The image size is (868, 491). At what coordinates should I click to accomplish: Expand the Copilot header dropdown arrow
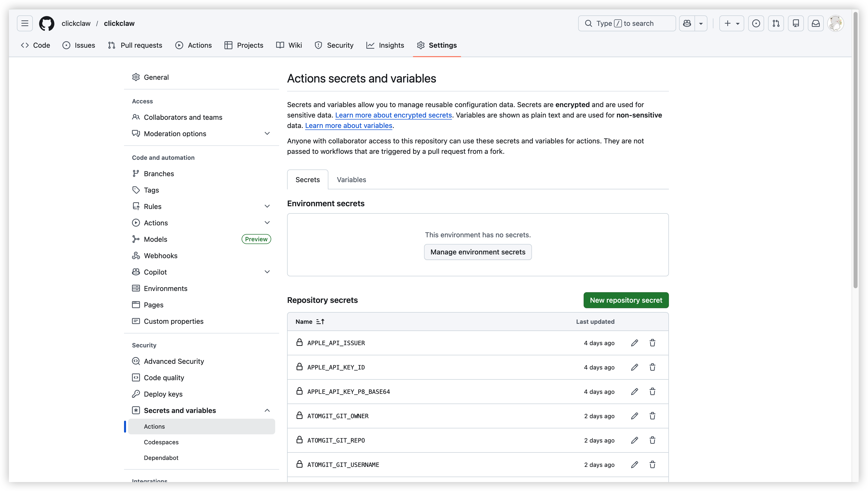pyautogui.click(x=701, y=23)
